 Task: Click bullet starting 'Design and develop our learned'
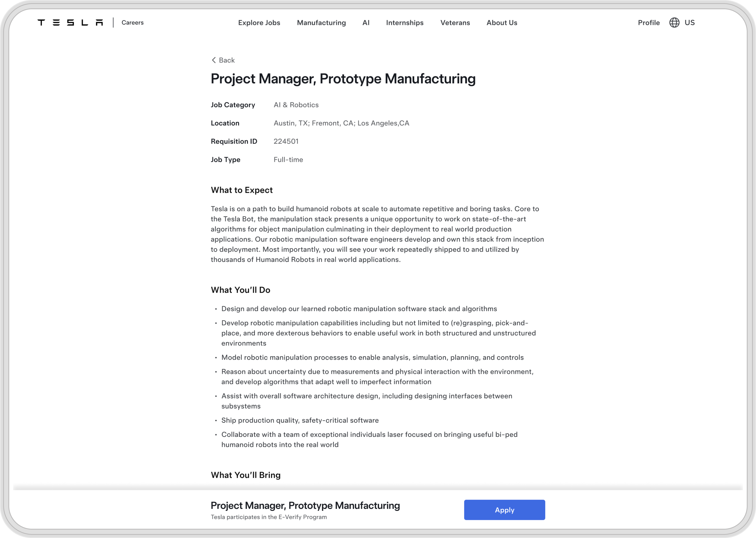(359, 308)
